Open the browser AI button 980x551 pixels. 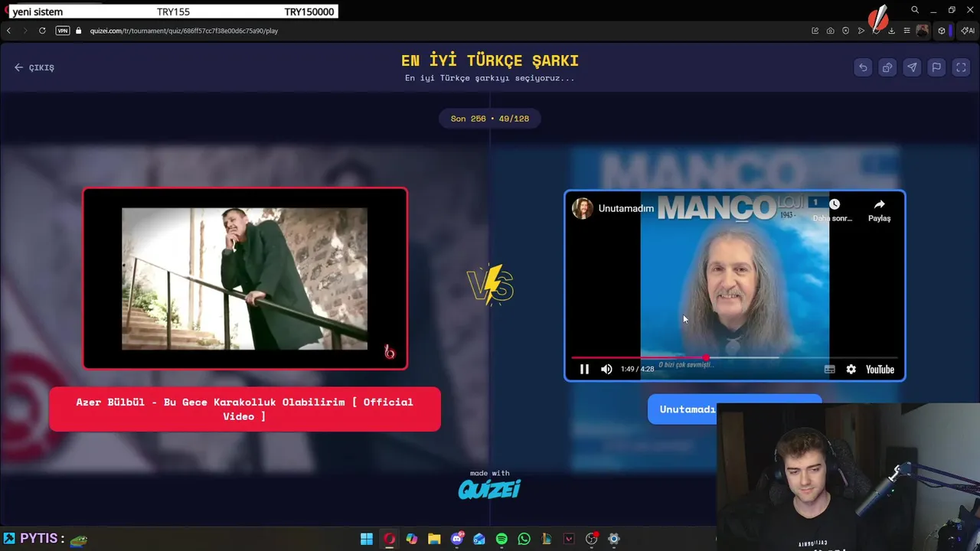click(x=968, y=31)
